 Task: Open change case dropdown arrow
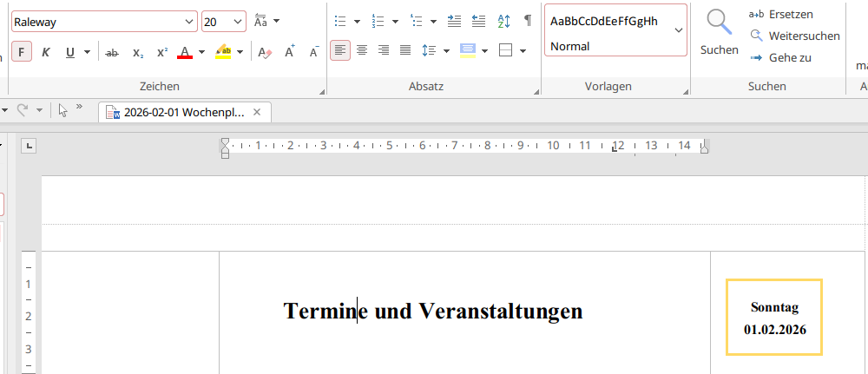pos(277,22)
